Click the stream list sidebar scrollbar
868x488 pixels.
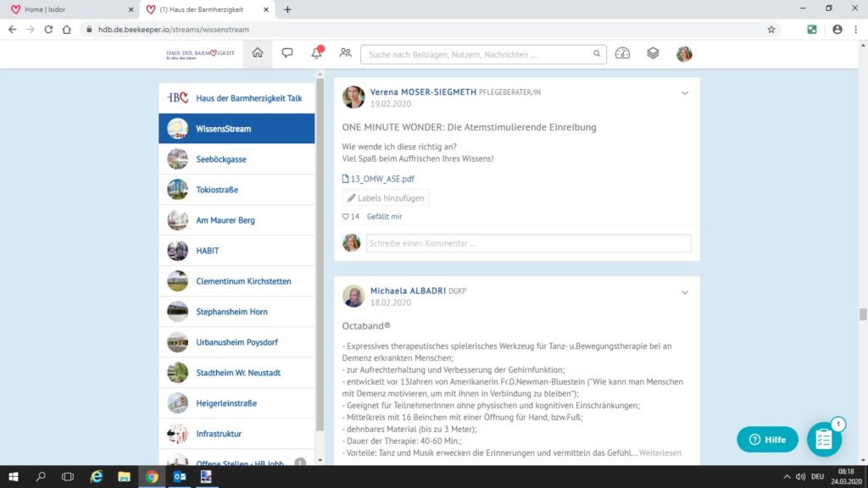point(320,254)
